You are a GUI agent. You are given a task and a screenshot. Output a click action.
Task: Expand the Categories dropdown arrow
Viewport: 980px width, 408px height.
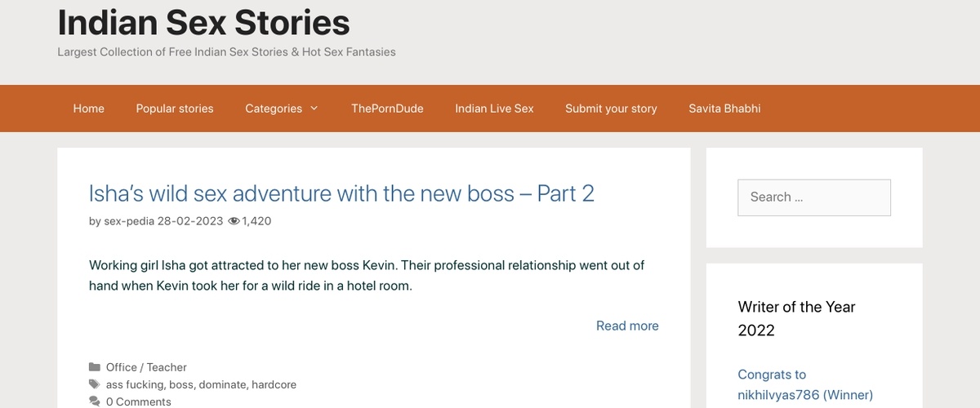click(x=314, y=109)
